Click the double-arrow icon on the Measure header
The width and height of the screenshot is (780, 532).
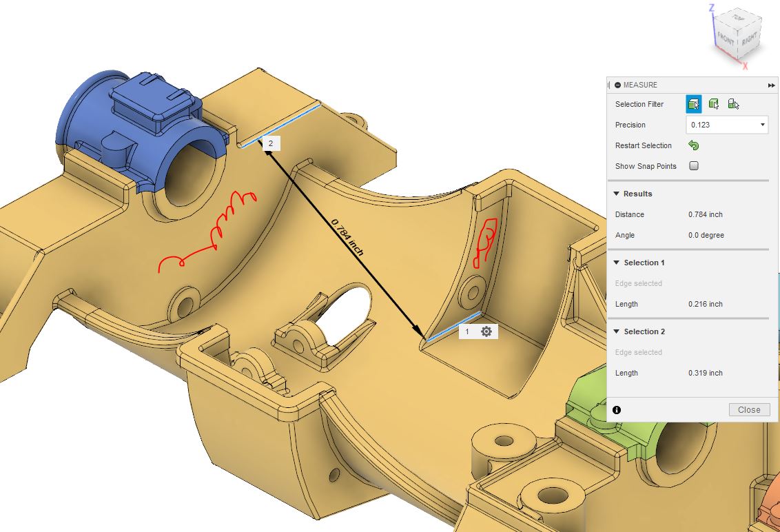pyautogui.click(x=771, y=85)
